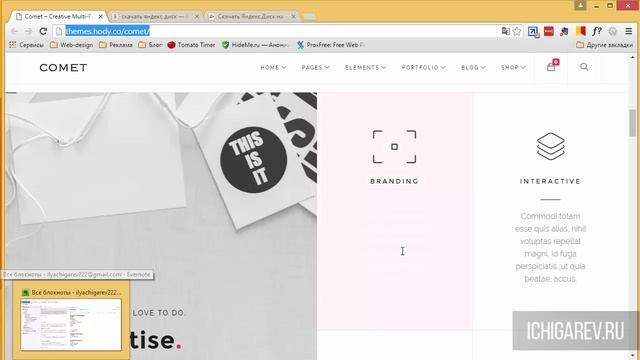Switch to the third browser tab

click(x=252, y=16)
